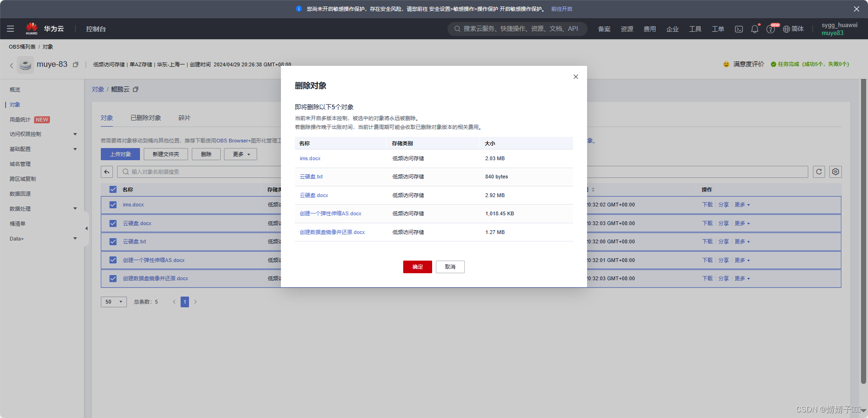Copy the folder path 鲲鹏云
Viewport: 868px width, 418px height.
136,89
